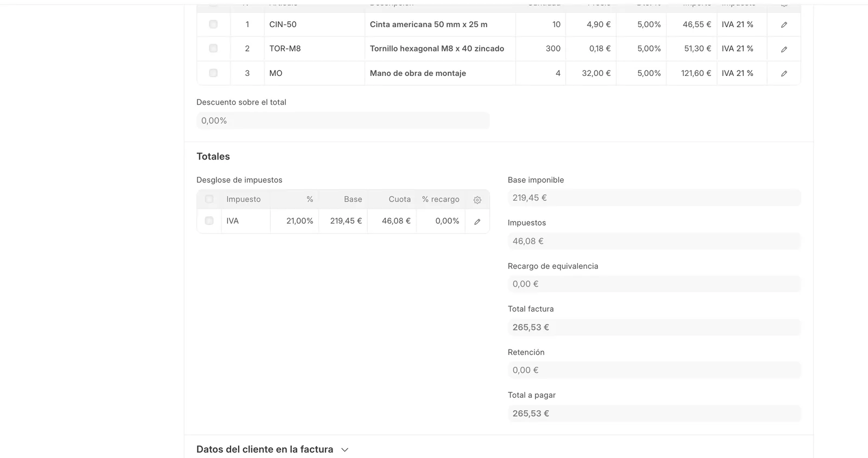The height and width of the screenshot is (458, 868).
Task: Click the Cuota column header
Action: tap(400, 199)
